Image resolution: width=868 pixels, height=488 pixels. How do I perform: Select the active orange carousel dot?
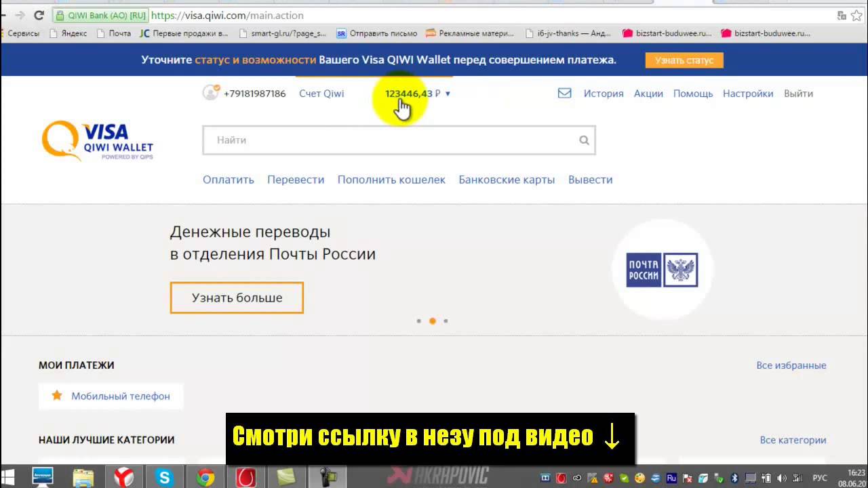[x=433, y=321]
